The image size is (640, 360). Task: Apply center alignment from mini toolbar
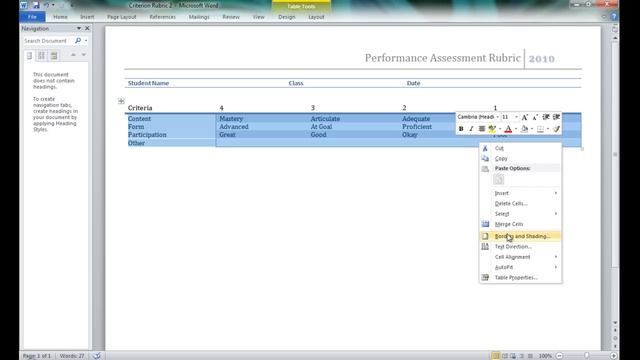482,129
